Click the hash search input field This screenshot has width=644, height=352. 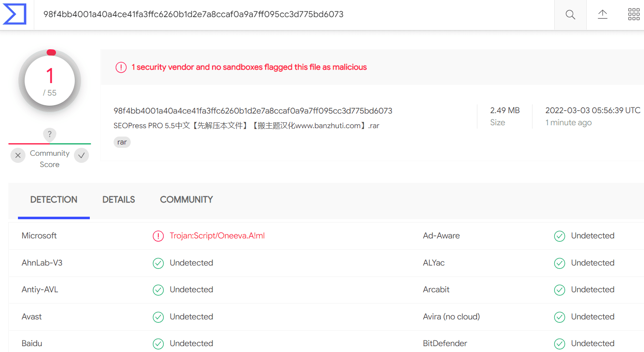(x=294, y=15)
